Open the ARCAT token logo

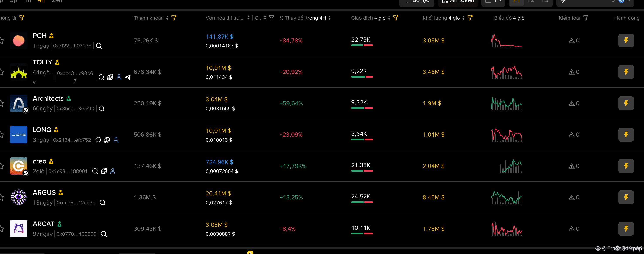(x=19, y=229)
